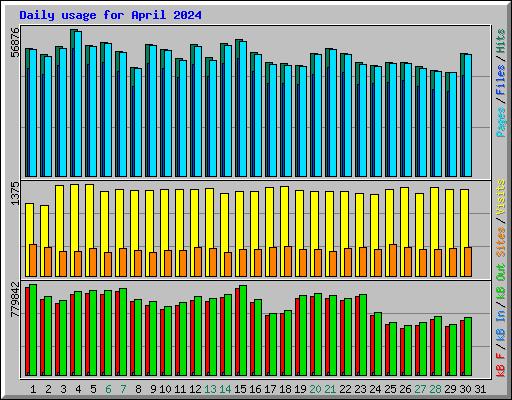
Task: Click day label 4 on x-axis
Action: [x=78, y=389]
